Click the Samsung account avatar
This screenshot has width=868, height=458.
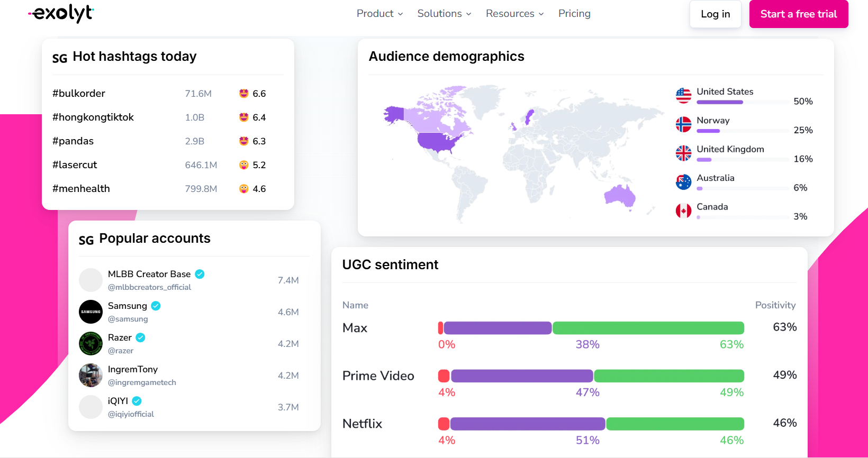(91, 312)
